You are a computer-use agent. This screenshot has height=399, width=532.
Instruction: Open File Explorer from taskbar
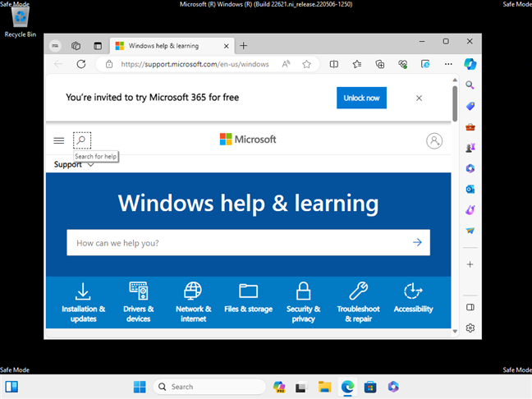324,387
